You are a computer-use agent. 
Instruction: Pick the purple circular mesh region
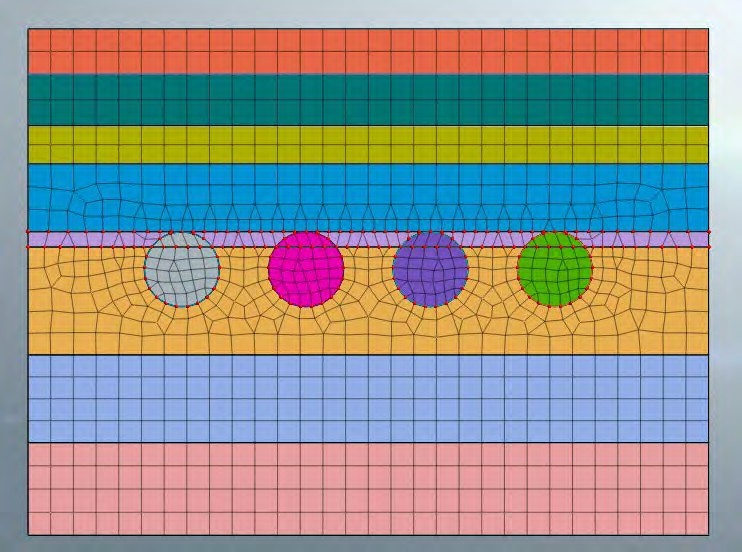[x=431, y=269]
